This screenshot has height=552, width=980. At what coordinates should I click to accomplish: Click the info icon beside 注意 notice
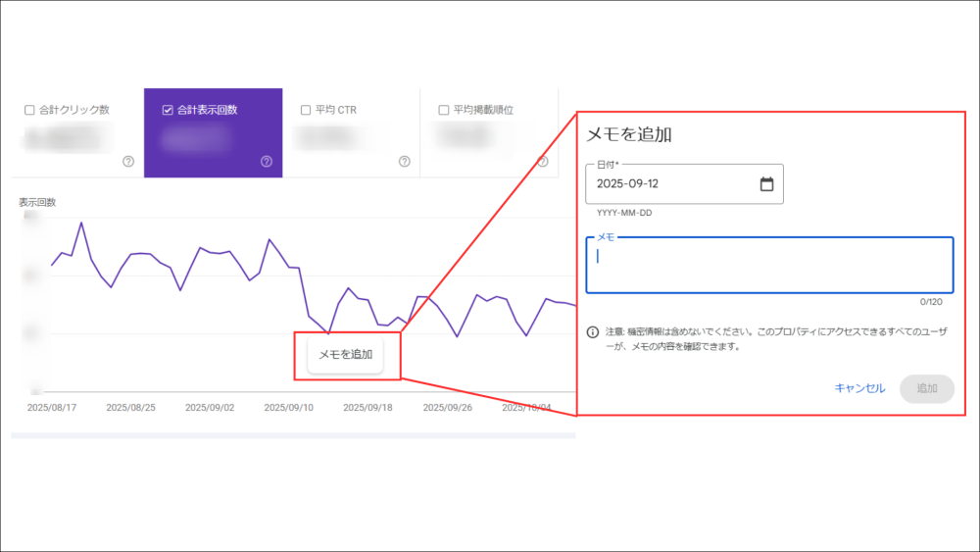tap(593, 332)
